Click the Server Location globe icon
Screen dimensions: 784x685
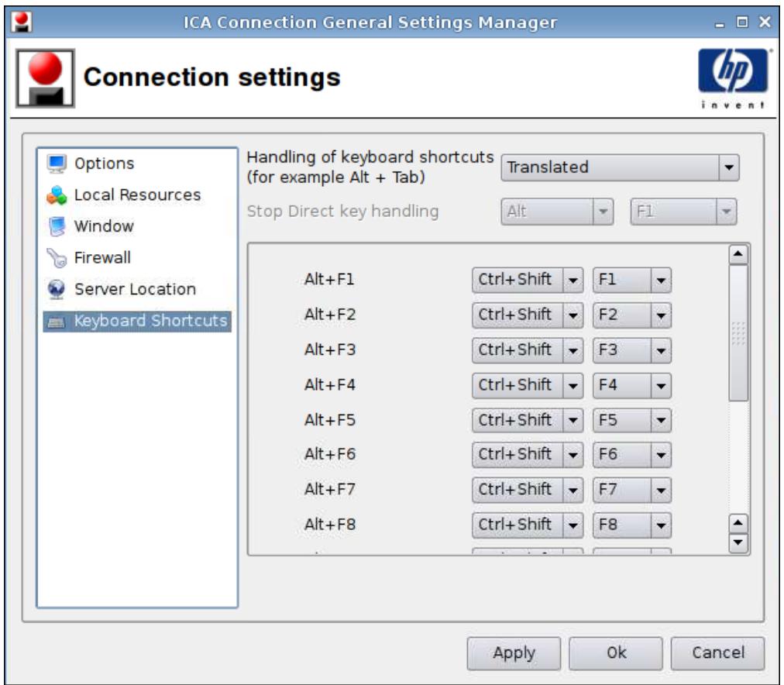tap(57, 290)
